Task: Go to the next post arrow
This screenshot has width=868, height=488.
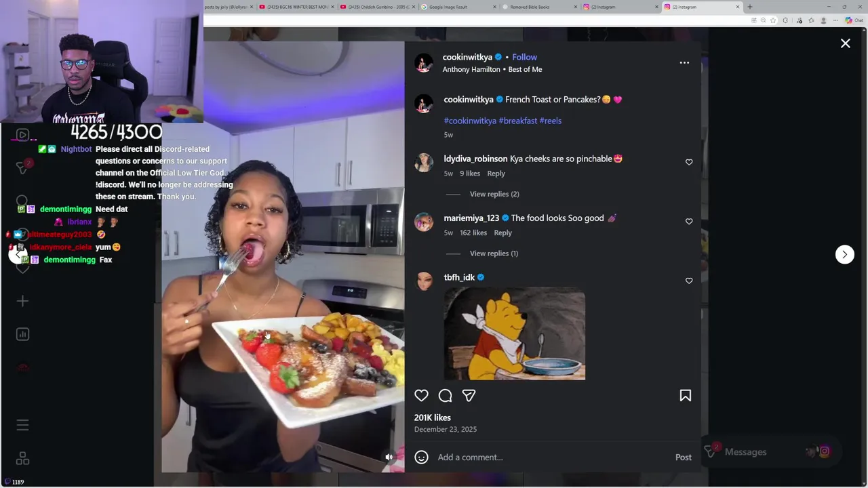Action: pyautogui.click(x=844, y=254)
